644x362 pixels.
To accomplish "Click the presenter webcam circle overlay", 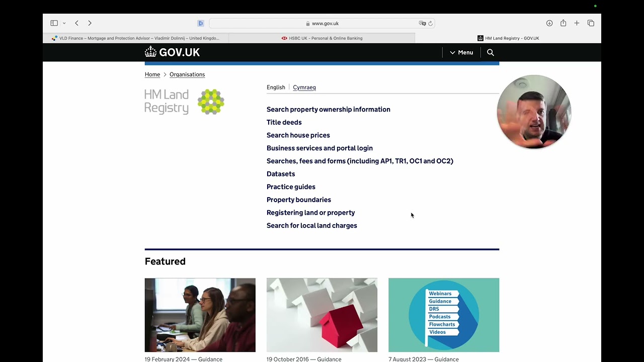I will [534, 112].
